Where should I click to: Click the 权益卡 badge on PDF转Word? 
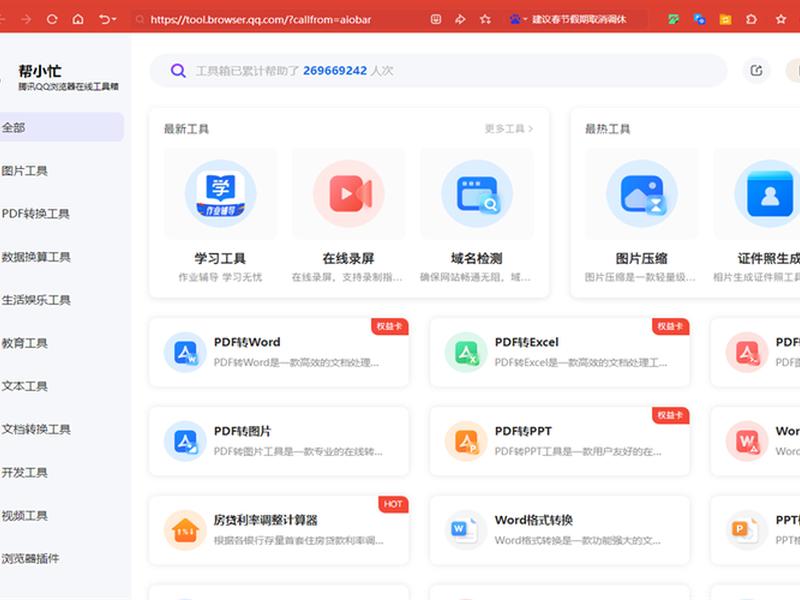coord(390,327)
